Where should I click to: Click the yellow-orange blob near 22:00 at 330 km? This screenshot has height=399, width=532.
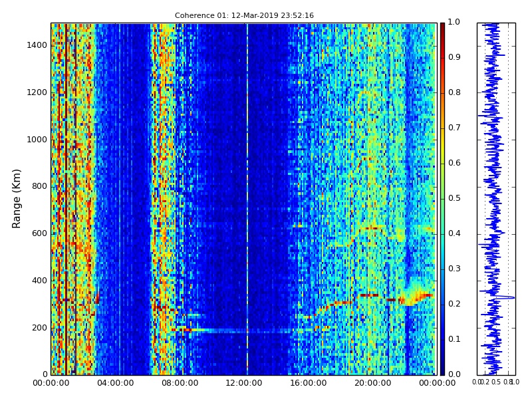[x=416, y=296]
